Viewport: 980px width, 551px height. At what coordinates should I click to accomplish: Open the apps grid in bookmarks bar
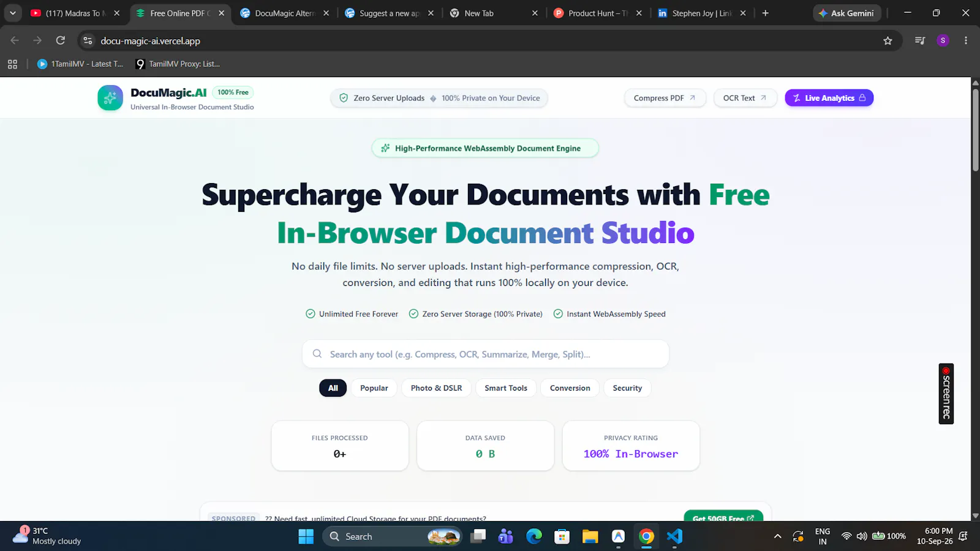(x=12, y=64)
